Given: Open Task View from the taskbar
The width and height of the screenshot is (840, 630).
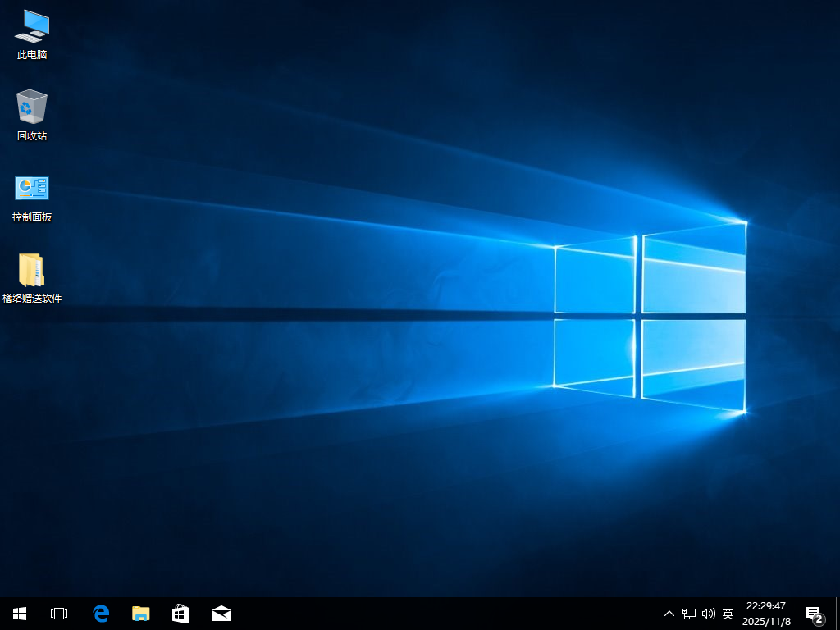Looking at the screenshot, I should click(x=59, y=613).
